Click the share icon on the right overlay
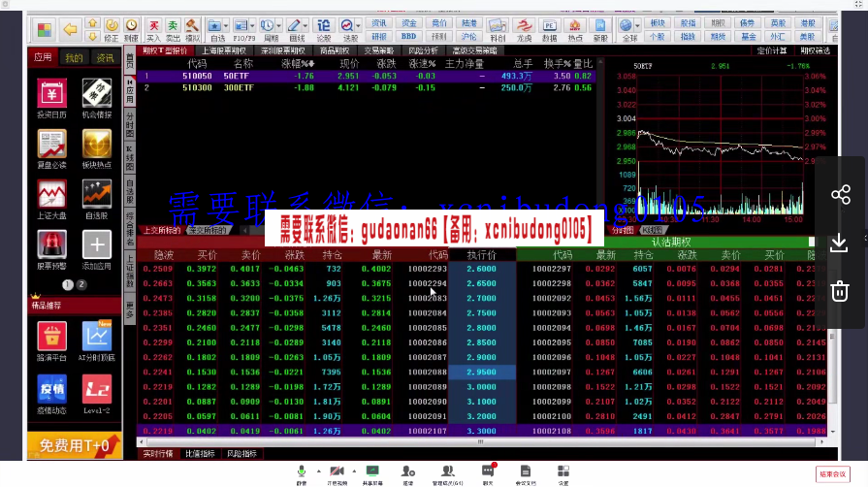 coord(840,195)
